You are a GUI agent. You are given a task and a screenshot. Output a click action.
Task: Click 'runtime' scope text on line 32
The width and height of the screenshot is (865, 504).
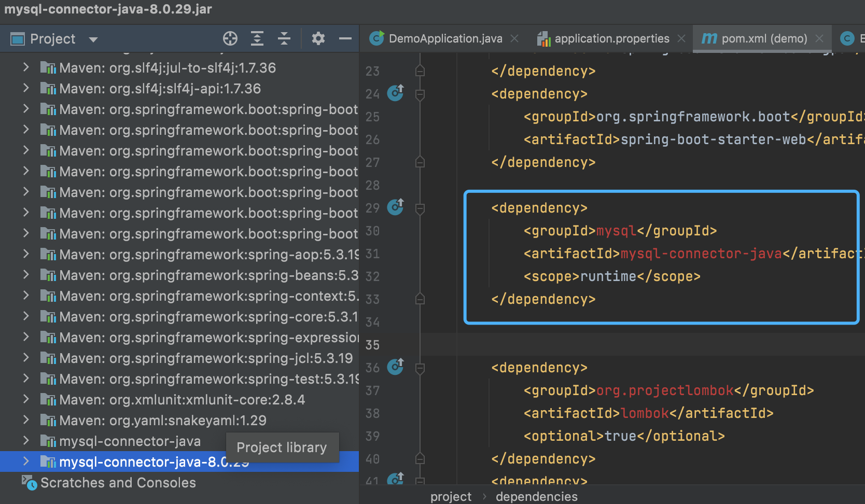pyautogui.click(x=608, y=276)
